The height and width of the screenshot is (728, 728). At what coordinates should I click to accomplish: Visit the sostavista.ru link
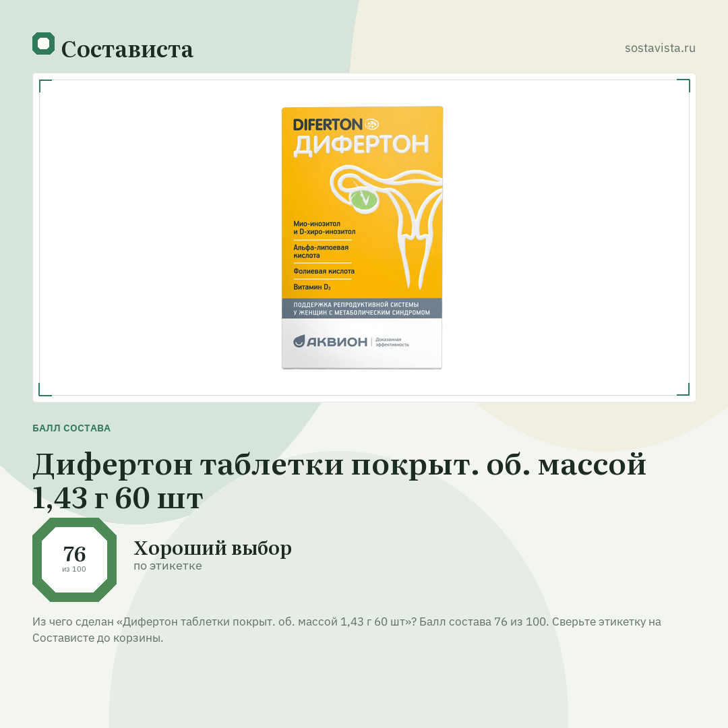point(660,48)
